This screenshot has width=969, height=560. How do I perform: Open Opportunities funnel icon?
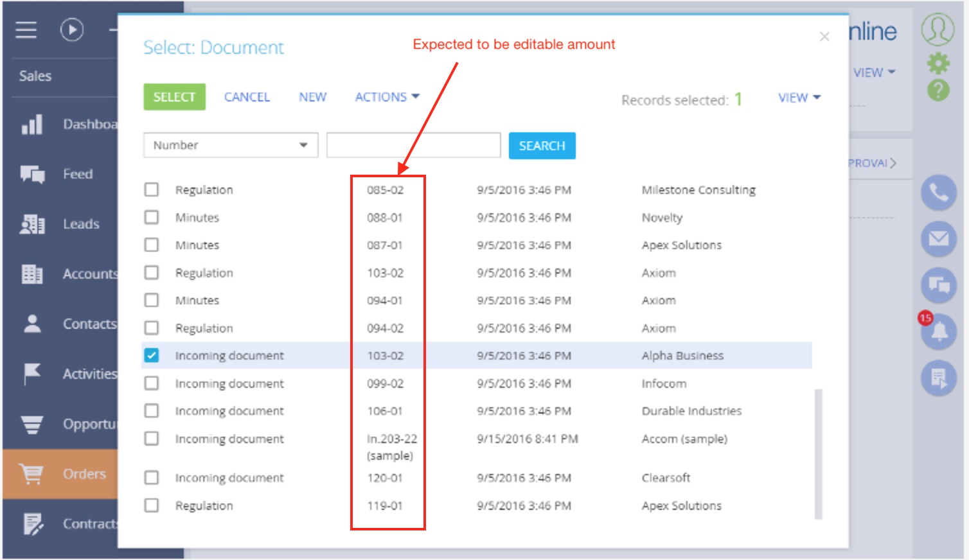pyautogui.click(x=32, y=424)
